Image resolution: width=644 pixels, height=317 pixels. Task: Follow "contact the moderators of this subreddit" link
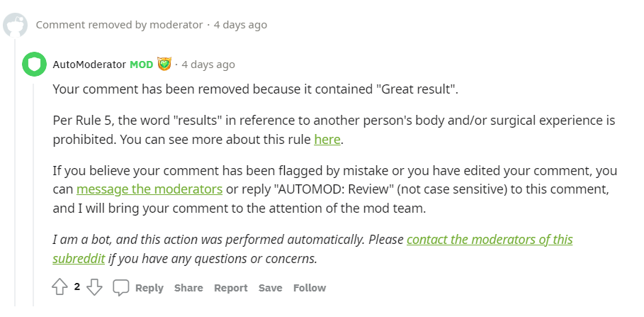point(490,239)
